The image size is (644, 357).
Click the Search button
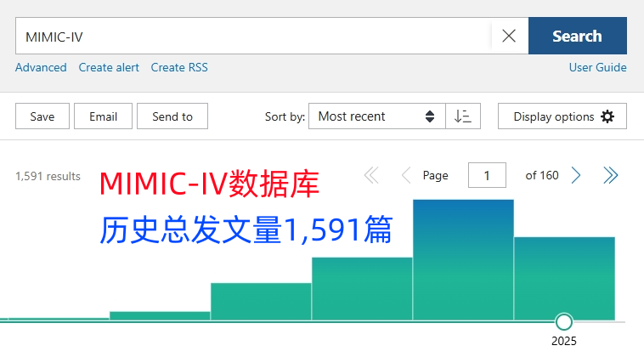tap(578, 36)
